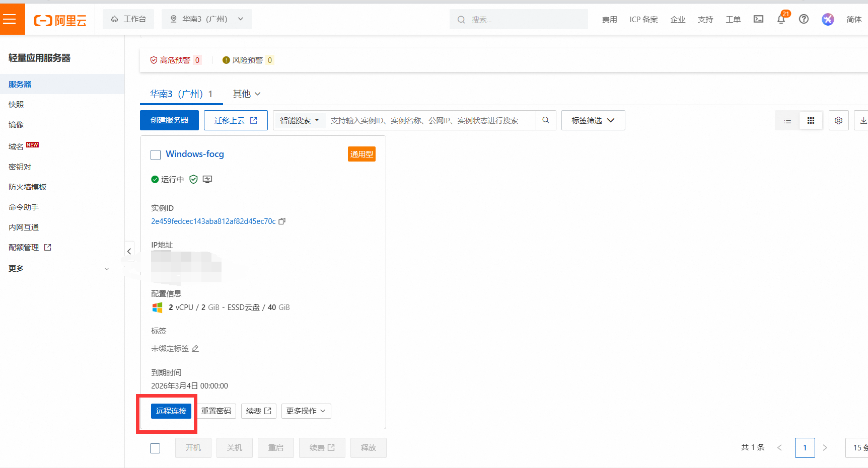
Task: Expand the 更多操作 dropdown
Action: [306, 411]
